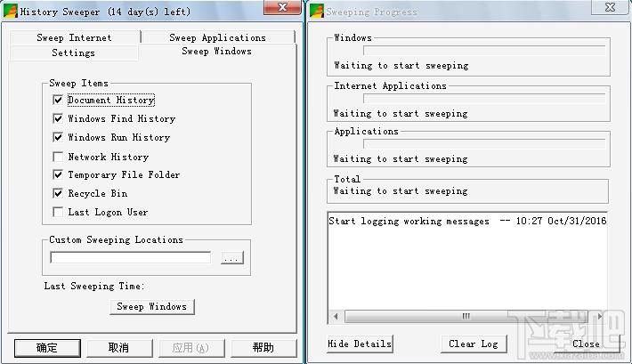Viewport: 632px width, 364px height.
Task: Click the Close button in Sweeping Progress
Action: [x=587, y=344]
